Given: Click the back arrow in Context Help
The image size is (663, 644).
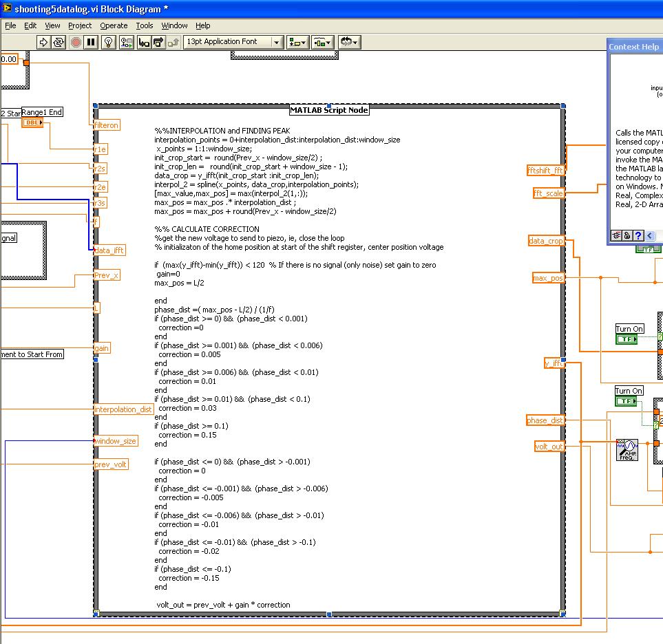Looking at the screenshot, I should (x=649, y=235).
